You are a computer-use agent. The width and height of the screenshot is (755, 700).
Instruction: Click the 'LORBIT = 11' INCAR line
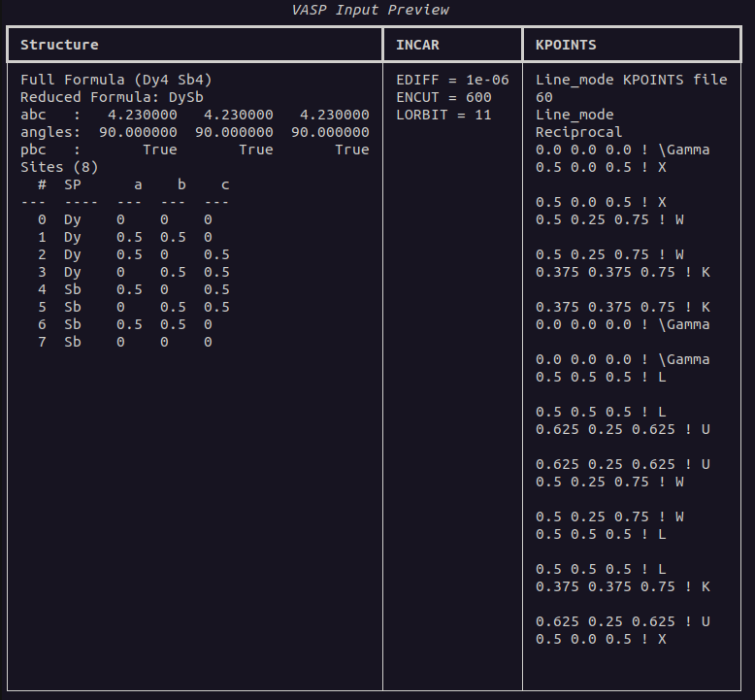(443, 115)
